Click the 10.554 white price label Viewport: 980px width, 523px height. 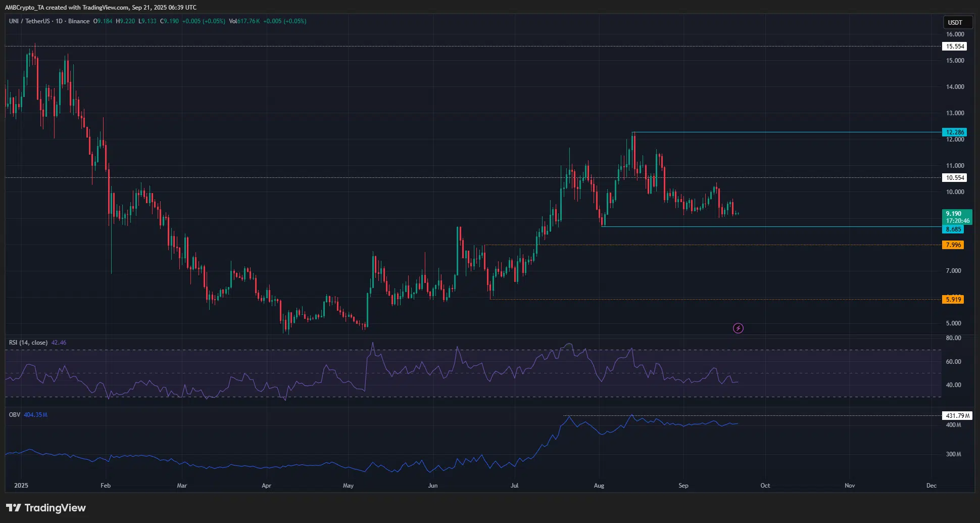(x=955, y=178)
